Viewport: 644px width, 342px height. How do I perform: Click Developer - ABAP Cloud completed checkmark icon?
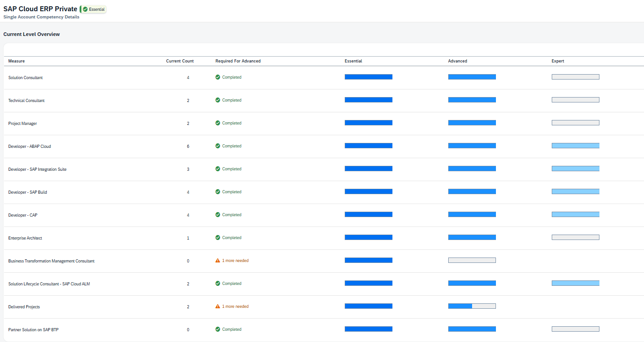coord(218,146)
